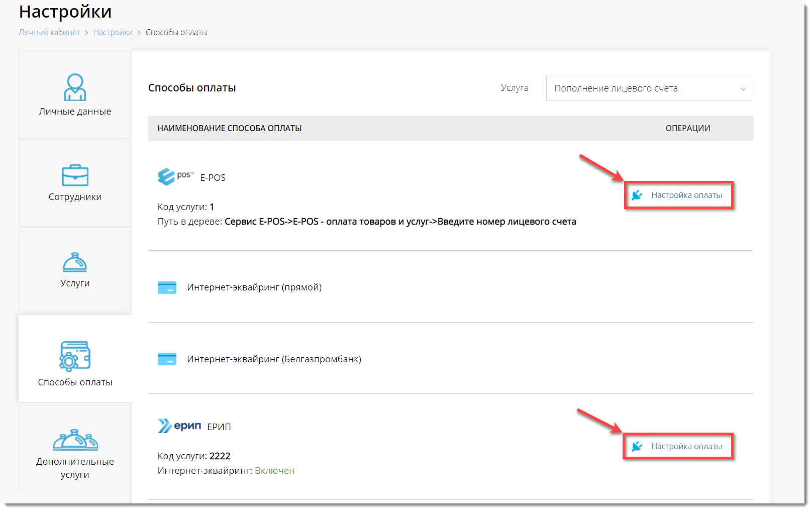This screenshot has height=511, width=812.
Task: Click card icon for Интернет-эквайринг (Белгазпромбанк)
Action: pyautogui.click(x=167, y=359)
